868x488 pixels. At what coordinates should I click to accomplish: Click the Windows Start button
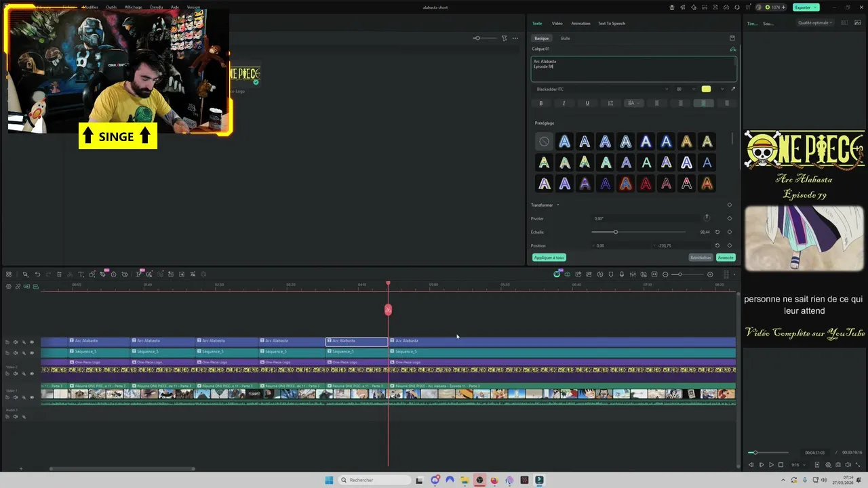pyautogui.click(x=329, y=480)
